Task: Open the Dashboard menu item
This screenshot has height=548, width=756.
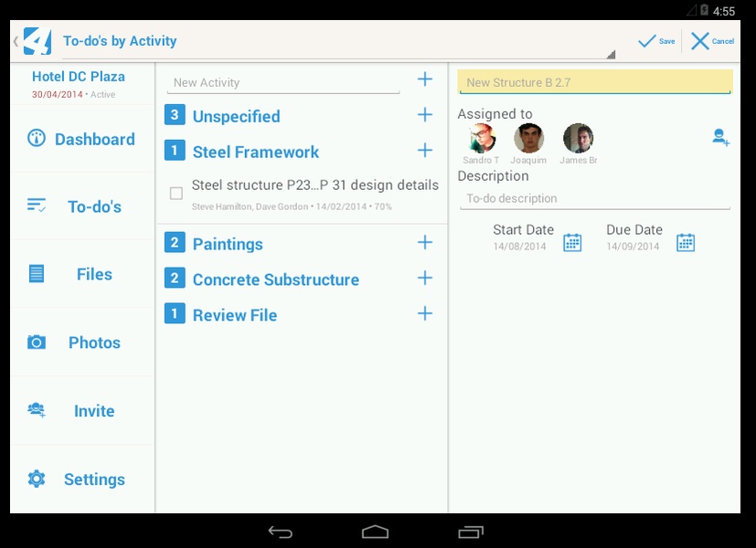Action: tap(82, 139)
